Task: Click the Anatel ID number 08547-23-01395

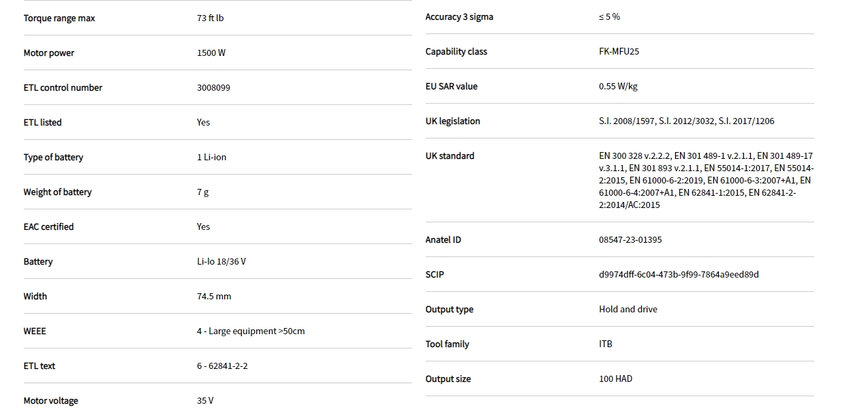Action: (x=630, y=240)
